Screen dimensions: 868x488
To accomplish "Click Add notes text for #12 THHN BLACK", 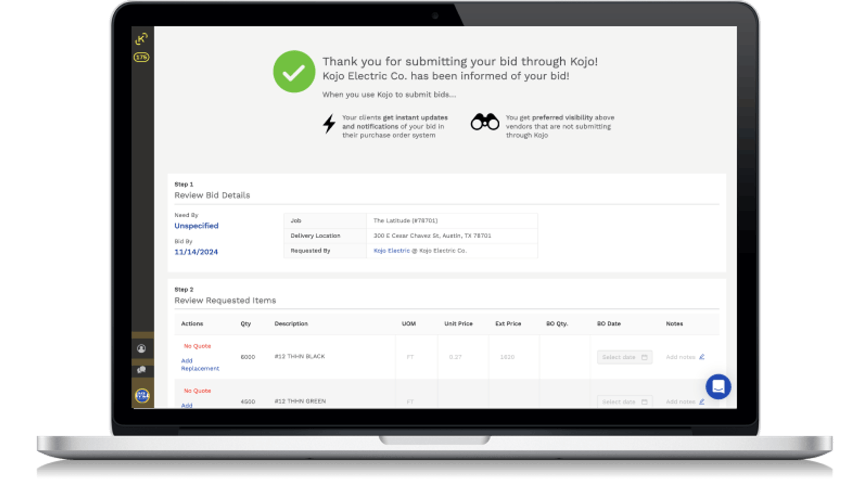I will [x=680, y=357].
